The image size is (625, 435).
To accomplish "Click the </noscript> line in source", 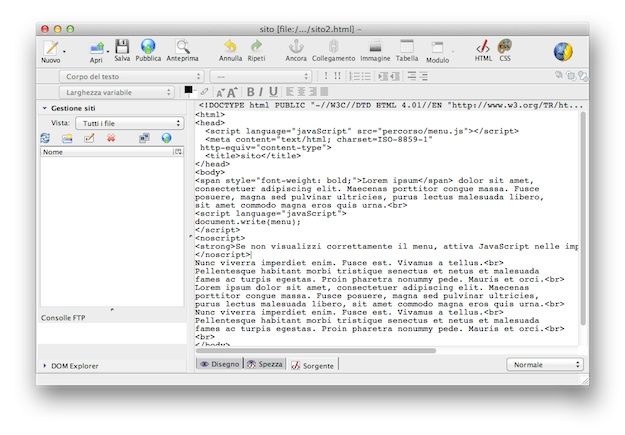I will tap(223, 254).
